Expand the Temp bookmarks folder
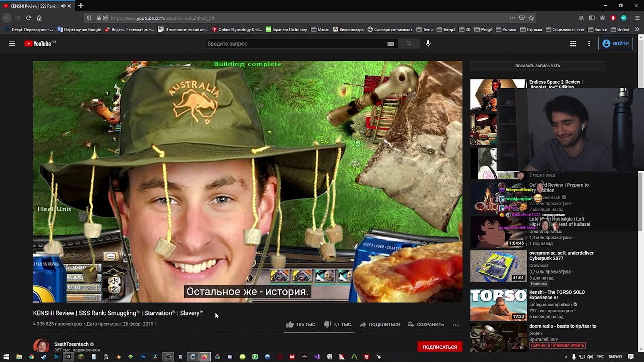This screenshot has height=362, width=644. [424, 29]
